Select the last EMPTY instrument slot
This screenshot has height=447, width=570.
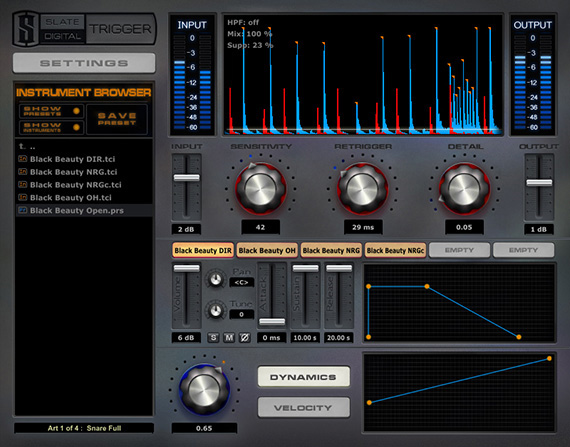pyautogui.click(x=523, y=250)
